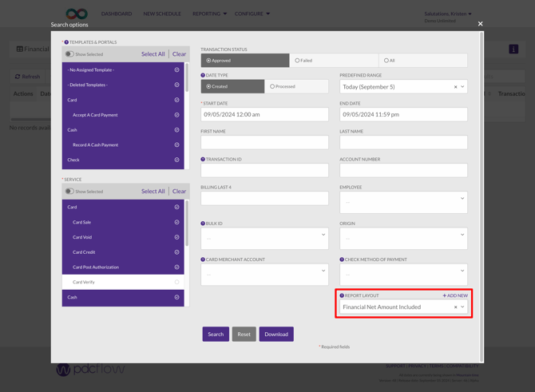Viewport: 535px width, 392px height.
Task: Select Approved transaction status
Action: [245, 61]
